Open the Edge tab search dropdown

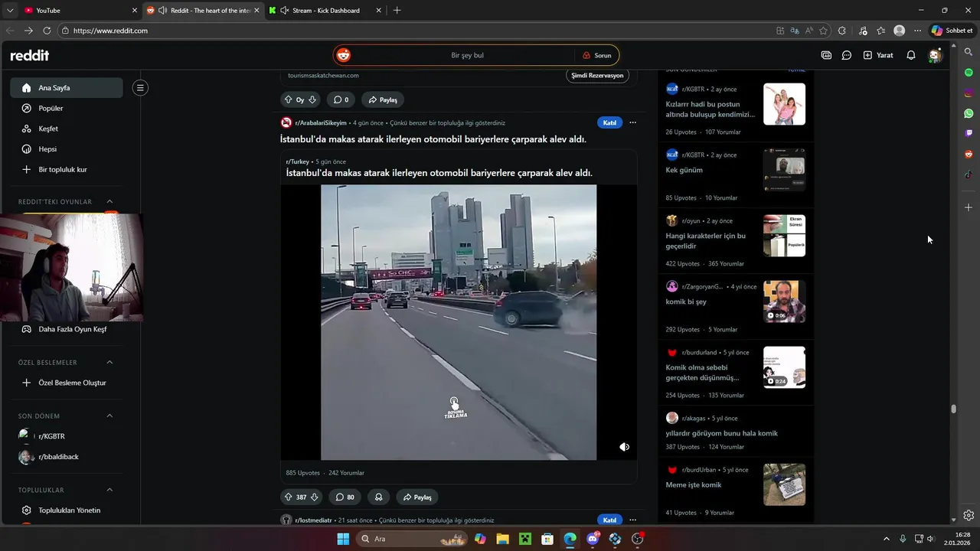tap(10, 11)
